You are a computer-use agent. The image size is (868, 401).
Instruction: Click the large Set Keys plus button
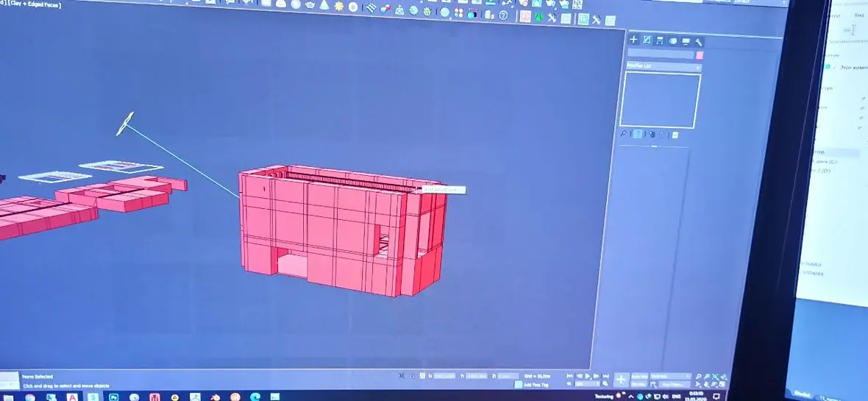[621, 380]
